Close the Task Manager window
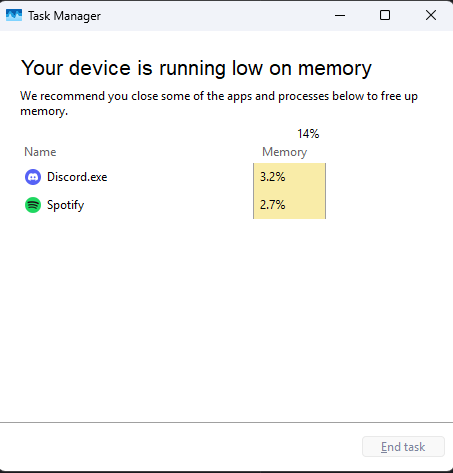The image size is (453, 473). (431, 15)
